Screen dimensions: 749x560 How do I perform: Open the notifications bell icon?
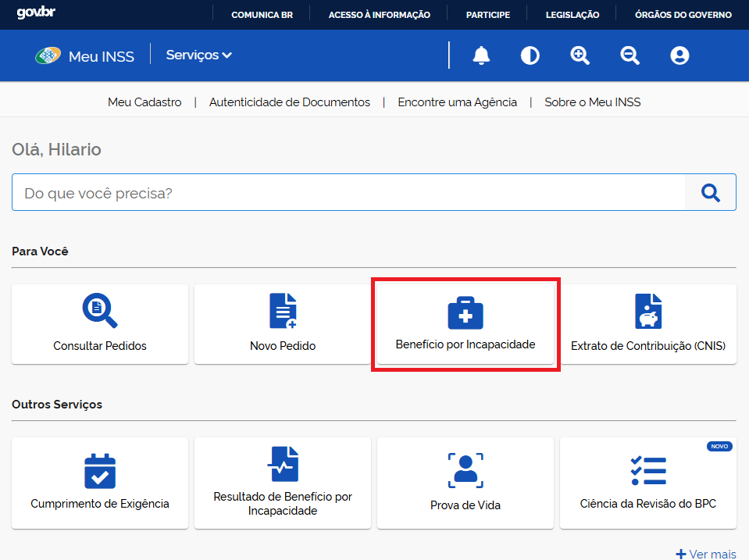pyautogui.click(x=481, y=55)
